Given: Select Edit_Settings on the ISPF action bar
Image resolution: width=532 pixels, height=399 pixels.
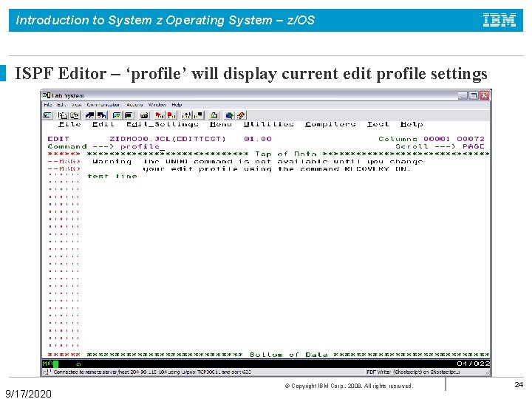Looking at the screenshot, I should (162, 124).
